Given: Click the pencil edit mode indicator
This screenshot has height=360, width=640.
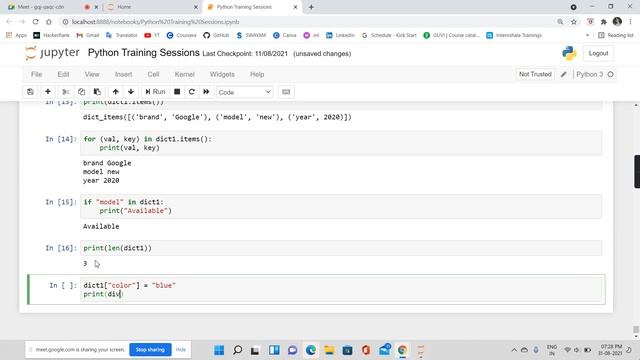Looking at the screenshot, I should (564, 74).
